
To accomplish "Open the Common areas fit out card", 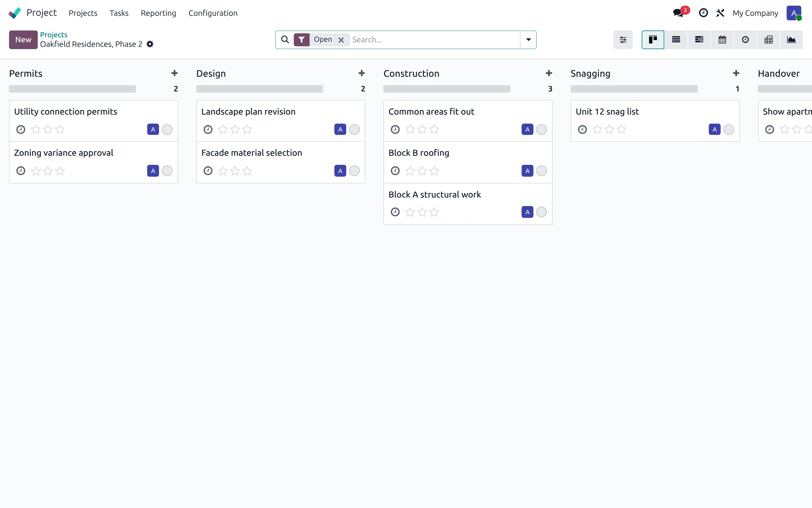I will [468, 121].
